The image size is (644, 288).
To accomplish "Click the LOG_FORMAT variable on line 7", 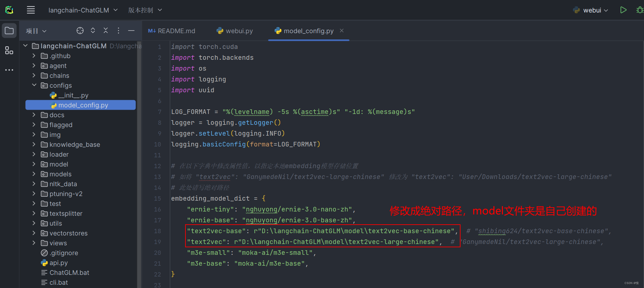I will coord(191,112).
